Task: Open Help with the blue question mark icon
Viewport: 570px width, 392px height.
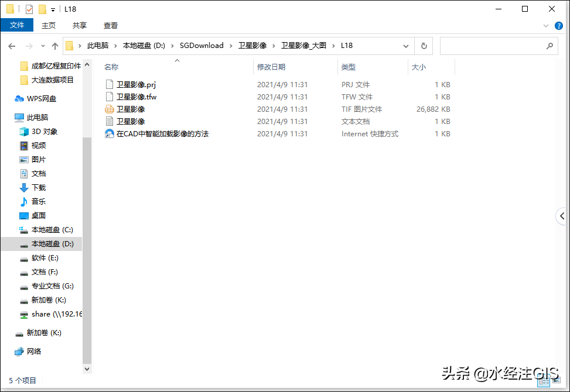Action: tap(559, 26)
